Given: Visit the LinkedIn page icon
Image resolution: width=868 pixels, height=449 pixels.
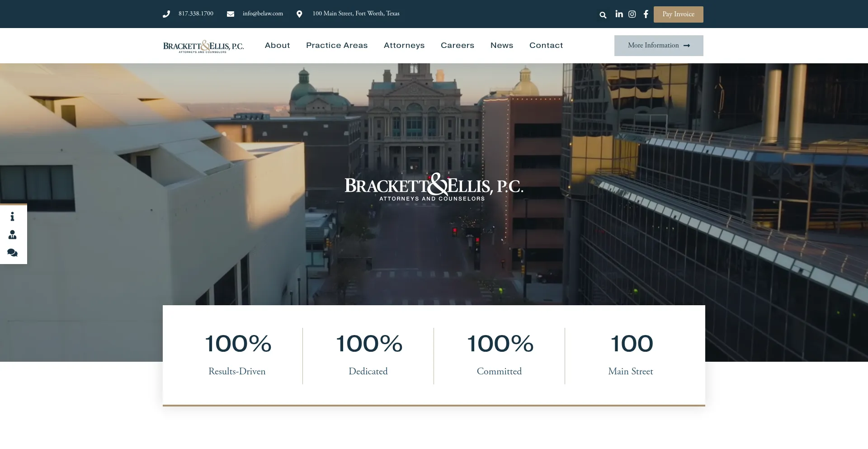Looking at the screenshot, I should tap(619, 14).
